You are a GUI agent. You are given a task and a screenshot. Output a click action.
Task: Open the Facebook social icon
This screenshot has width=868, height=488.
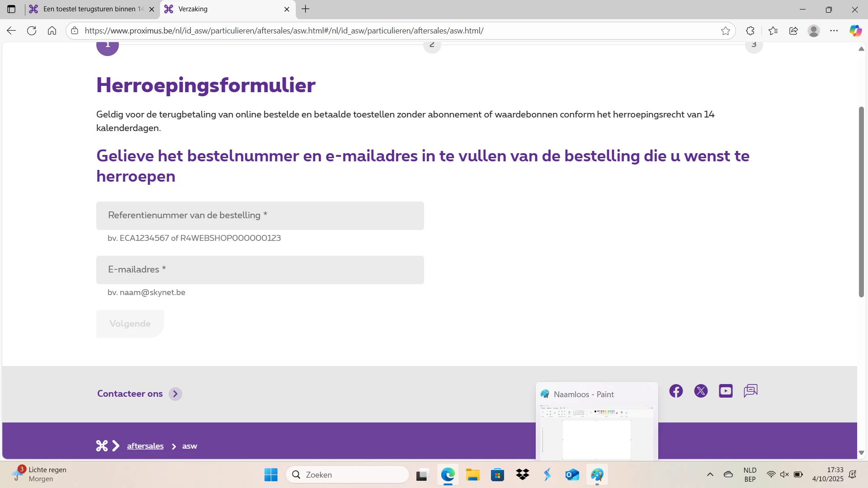[676, 391]
